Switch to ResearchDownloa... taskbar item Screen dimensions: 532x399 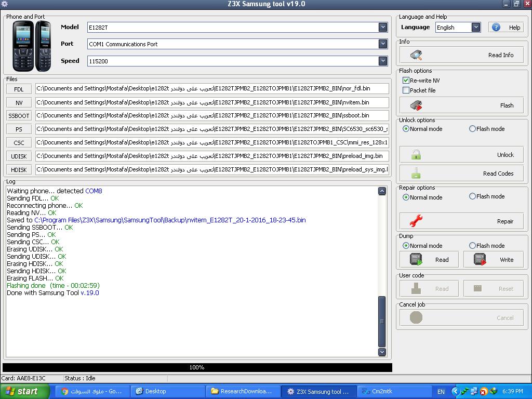[x=243, y=391]
